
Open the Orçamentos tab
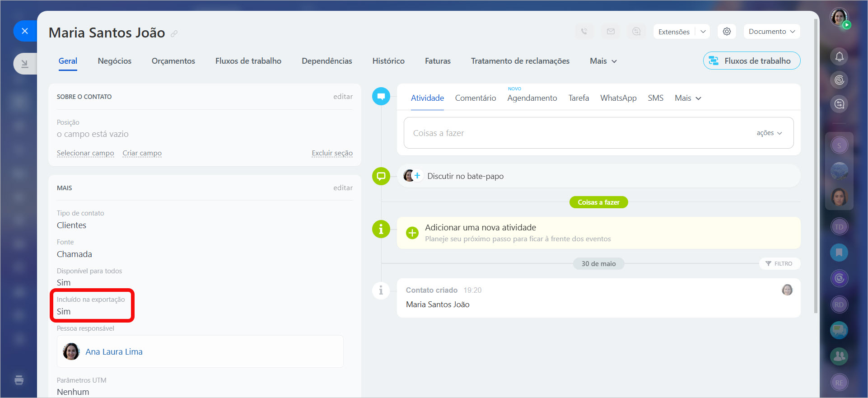tap(173, 61)
